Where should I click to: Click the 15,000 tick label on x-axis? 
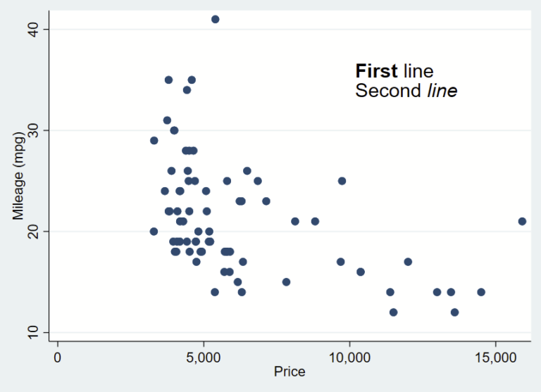[x=495, y=357]
